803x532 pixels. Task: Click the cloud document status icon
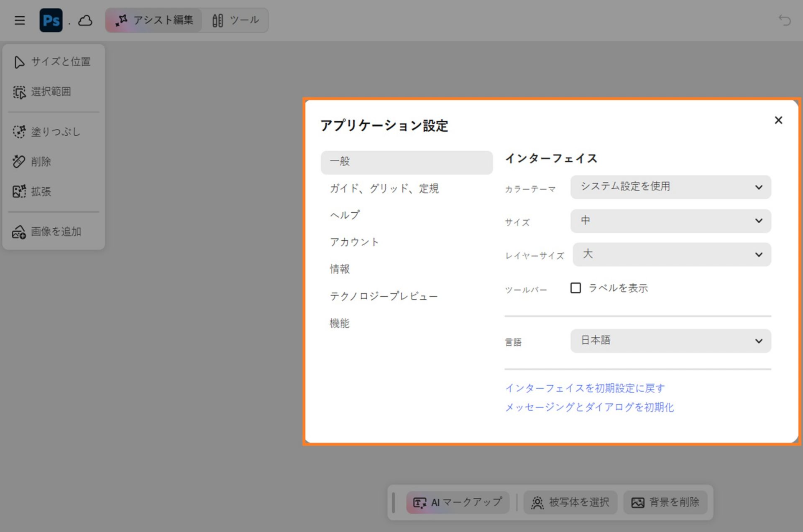85,20
